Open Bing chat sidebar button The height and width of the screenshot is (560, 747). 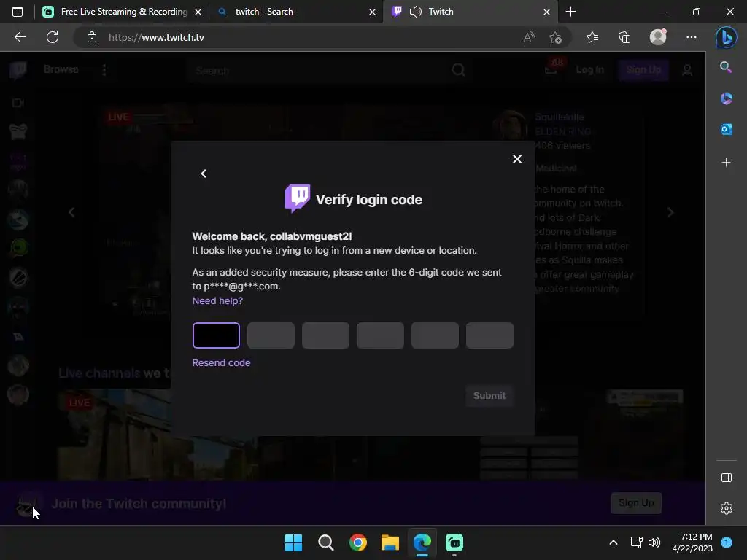(x=726, y=37)
